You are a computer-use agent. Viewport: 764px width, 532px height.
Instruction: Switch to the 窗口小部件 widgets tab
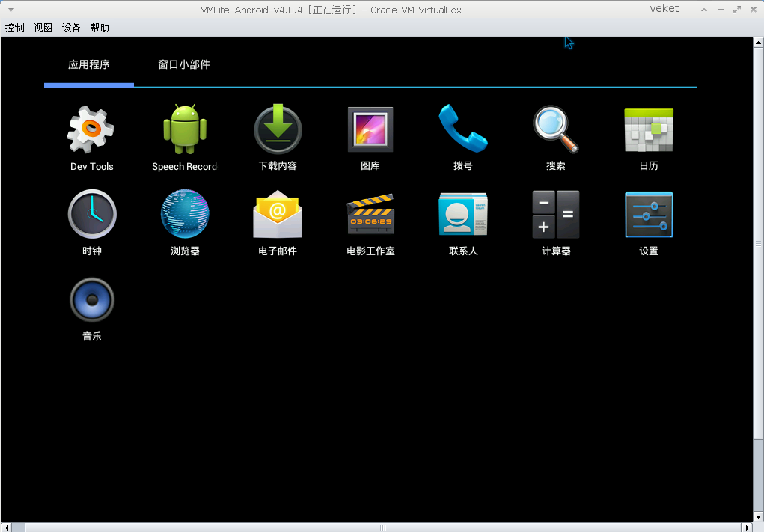click(x=183, y=64)
